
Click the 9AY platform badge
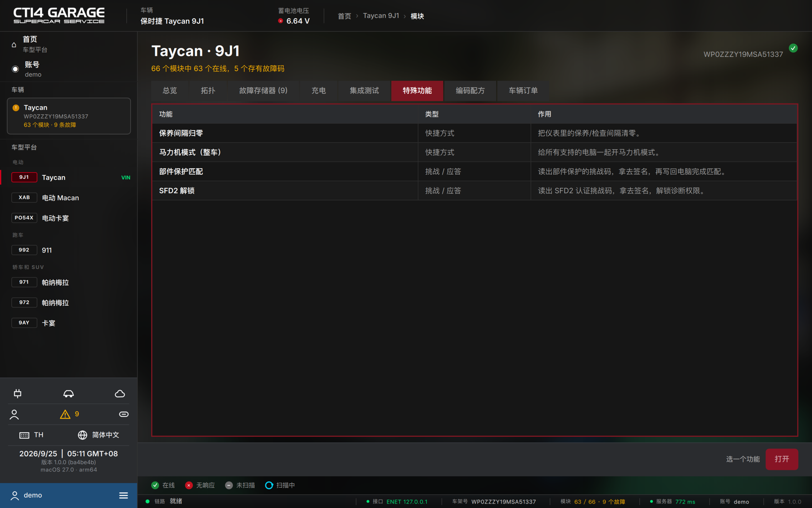click(24, 323)
